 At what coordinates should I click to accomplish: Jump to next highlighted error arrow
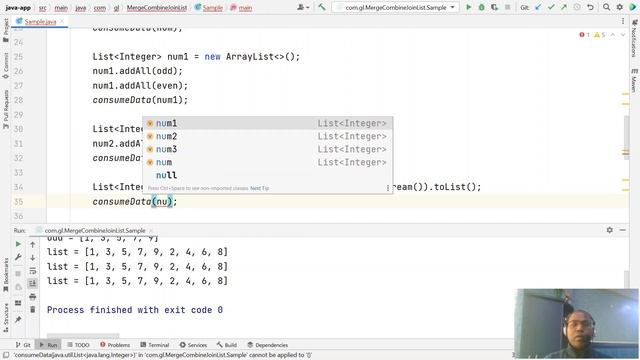623,35
